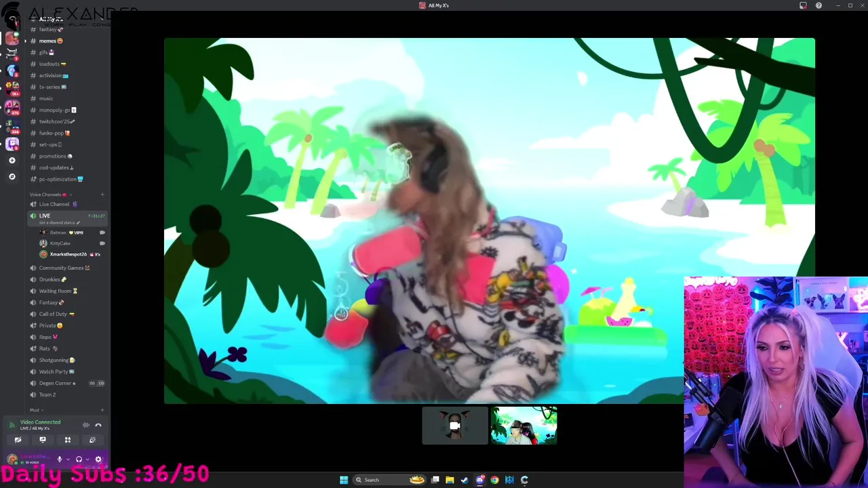Click the taskbar Search box
Viewport: 868px width, 488px height.
(390, 480)
